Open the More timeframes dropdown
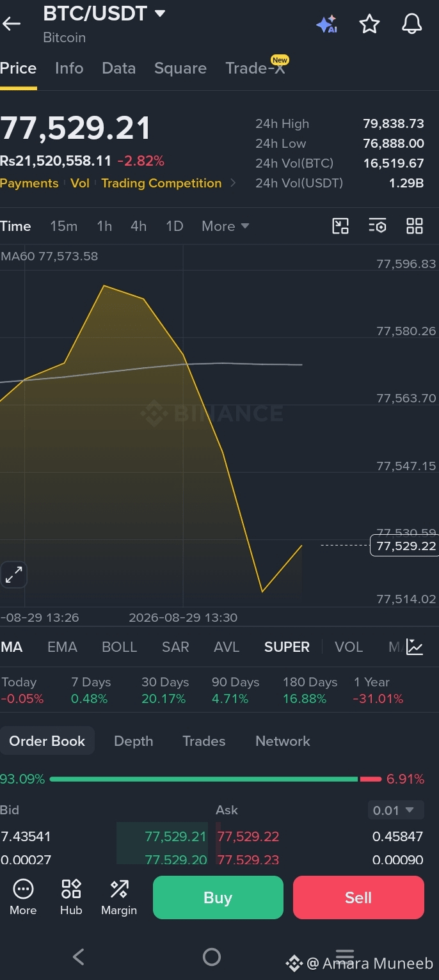 pyautogui.click(x=225, y=226)
